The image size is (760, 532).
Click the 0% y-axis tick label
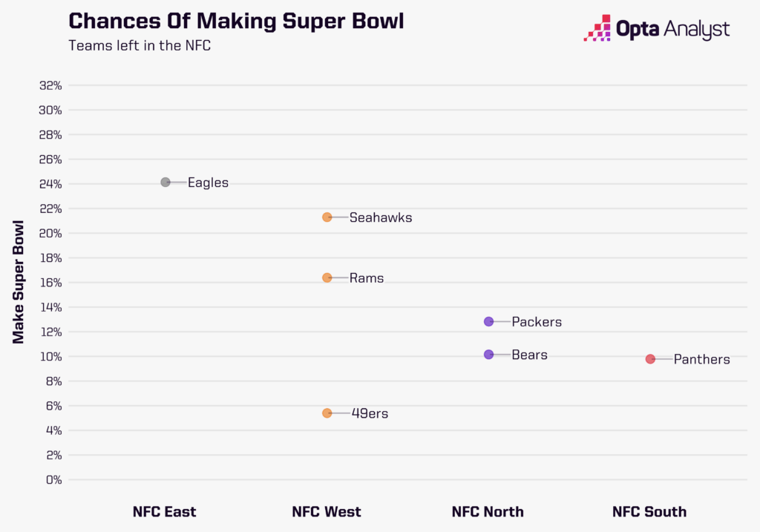53,480
